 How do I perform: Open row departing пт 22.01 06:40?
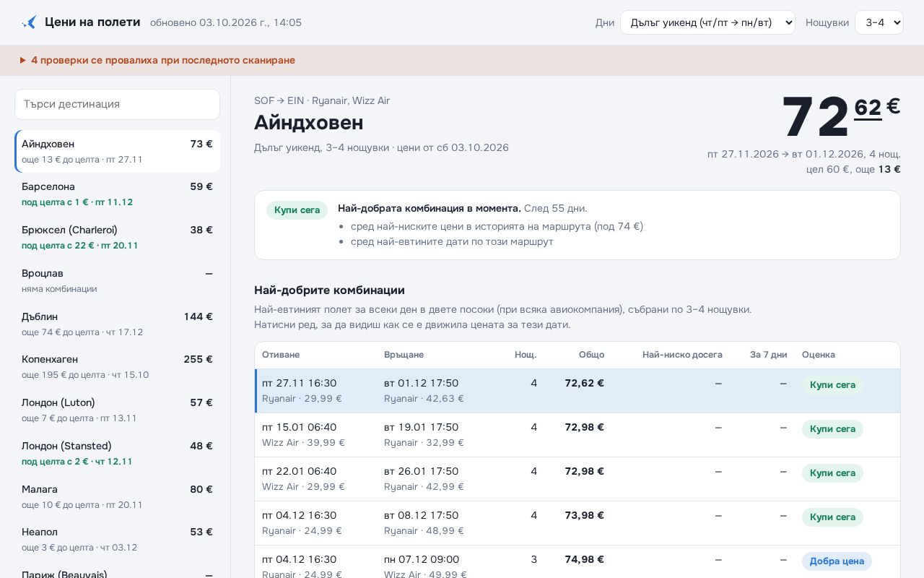577,479
